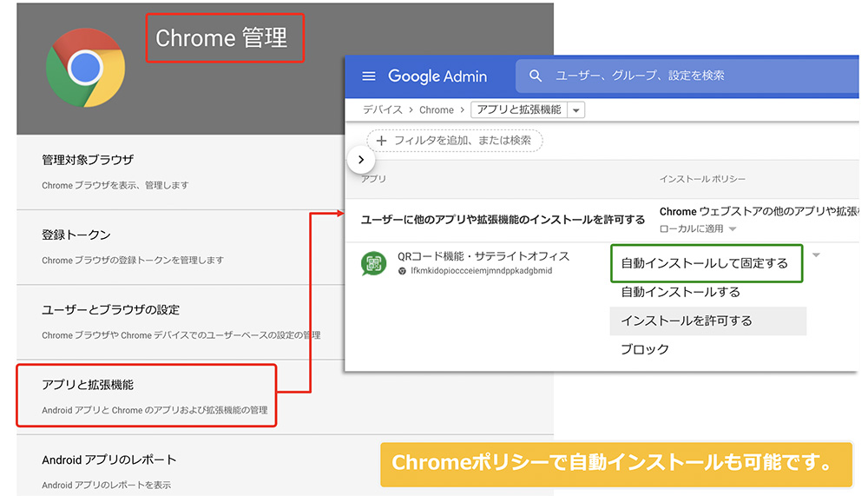Click the QRコード機能・サテライトオフィス app name

tap(483, 256)
